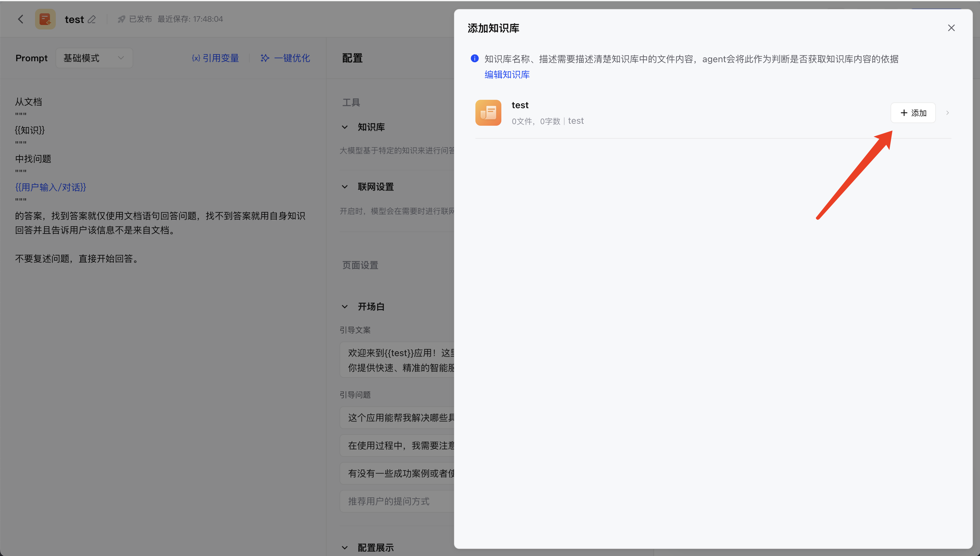Collapse the 联网设置 section

point(345,186)
